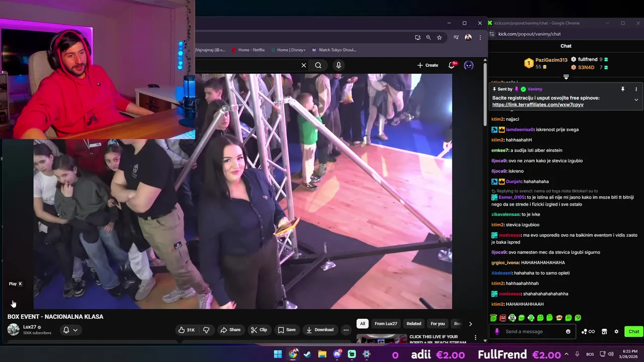The width and height of the screenshot is (644, 362).
Task: Open Chrome media controls icon
Action: 456,37
